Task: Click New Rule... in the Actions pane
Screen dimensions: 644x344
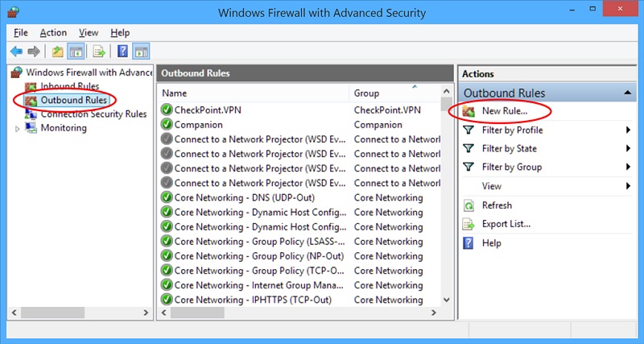Action: [x=505, y=111]
